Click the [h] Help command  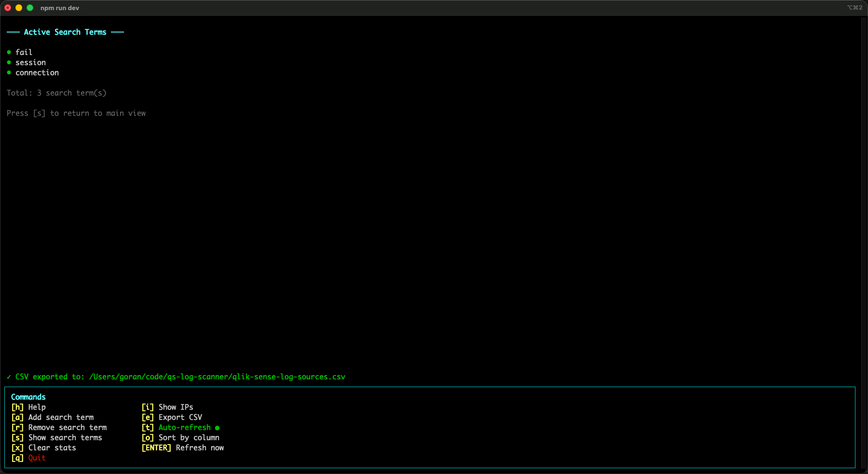pyautogui.click(x=28, y=407)
